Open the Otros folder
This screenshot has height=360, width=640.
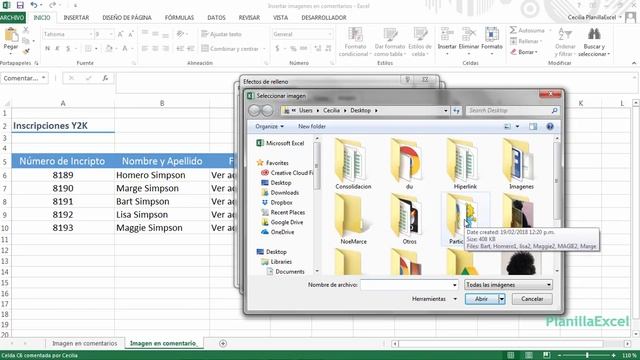(409, 219)
